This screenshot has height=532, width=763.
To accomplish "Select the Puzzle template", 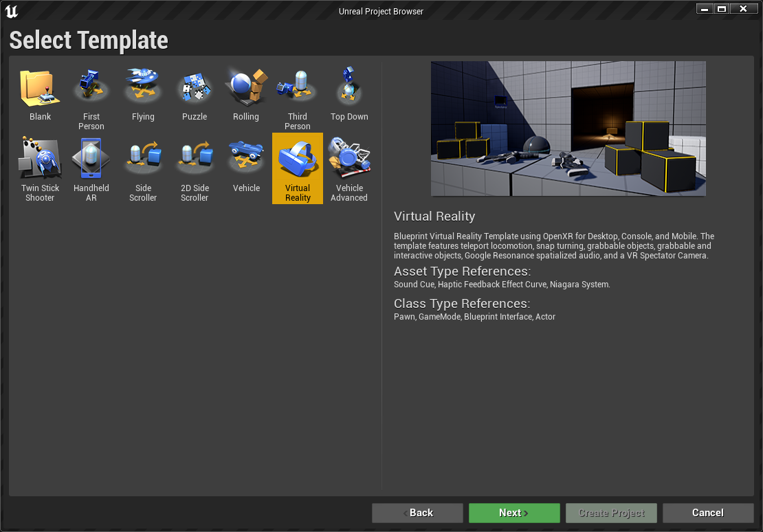I will pos(195,98).
